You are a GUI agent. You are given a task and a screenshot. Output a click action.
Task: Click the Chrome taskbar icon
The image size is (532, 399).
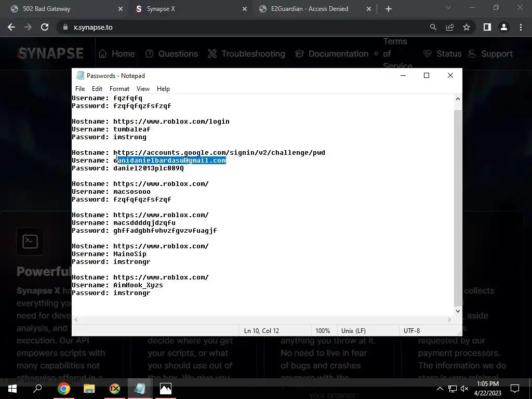click(x=63, y=389)
